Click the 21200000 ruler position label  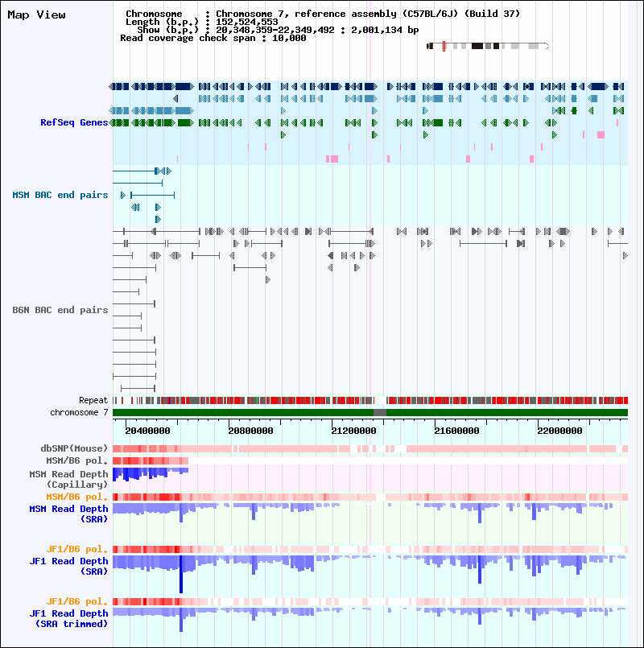click(353, 431)
